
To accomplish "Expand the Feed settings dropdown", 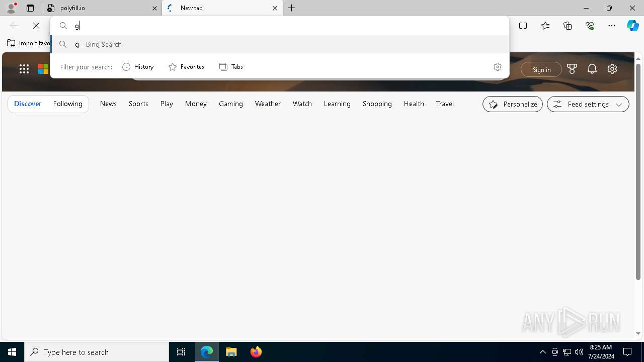I will point(588,104).
